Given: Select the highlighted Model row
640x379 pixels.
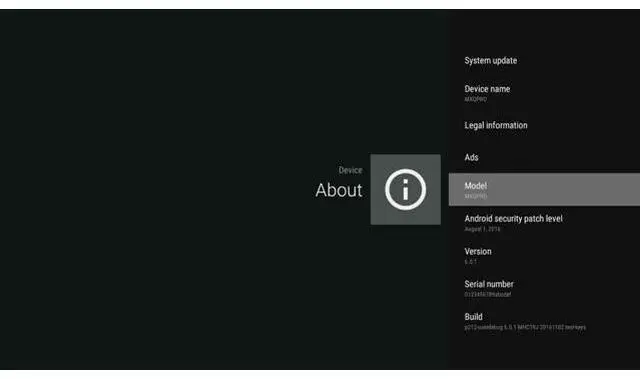Looking at the screenshot, I should pos(544,189).
